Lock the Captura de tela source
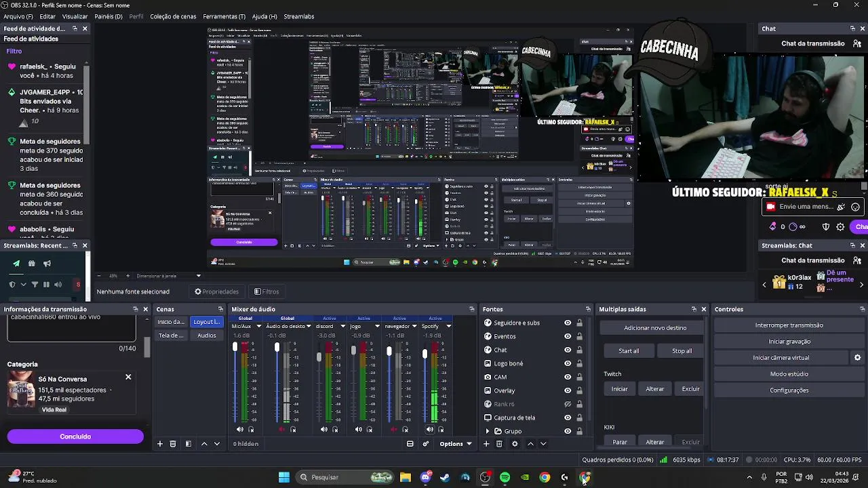 tap(579, 418)
